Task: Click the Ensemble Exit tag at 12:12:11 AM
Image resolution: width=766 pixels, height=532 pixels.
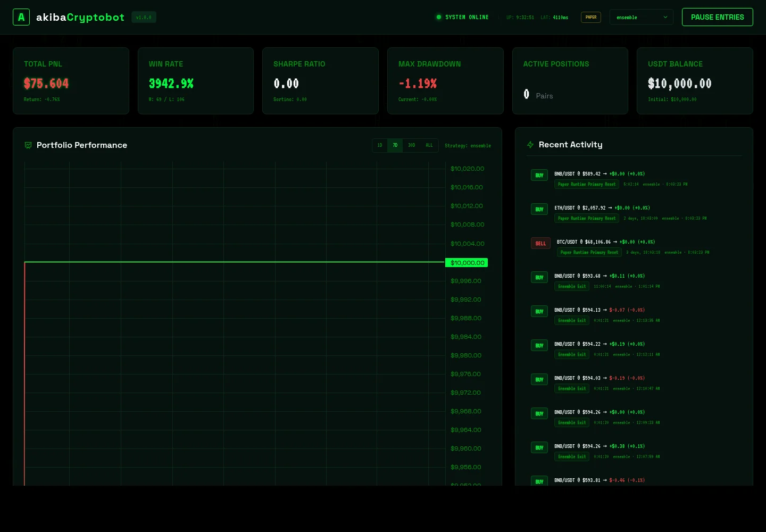Action: click(x=572, y=354)
